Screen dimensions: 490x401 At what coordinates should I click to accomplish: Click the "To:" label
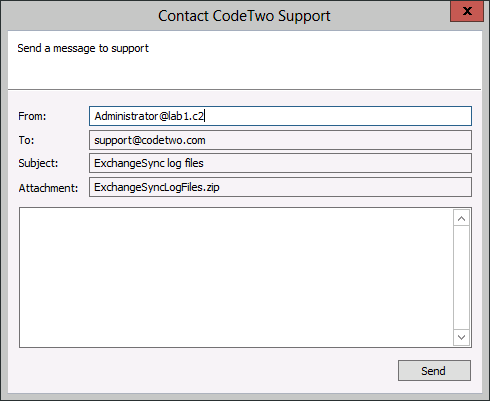point(26,140)
